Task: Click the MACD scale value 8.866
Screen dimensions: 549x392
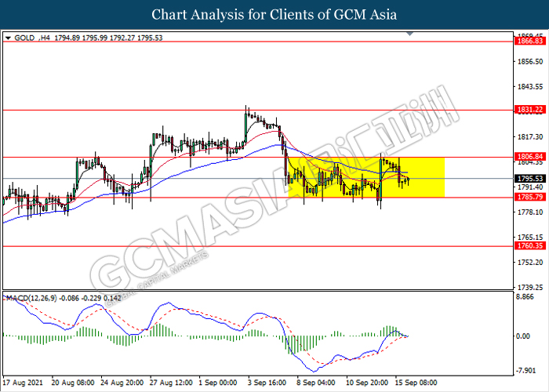Action: [525, 297]
